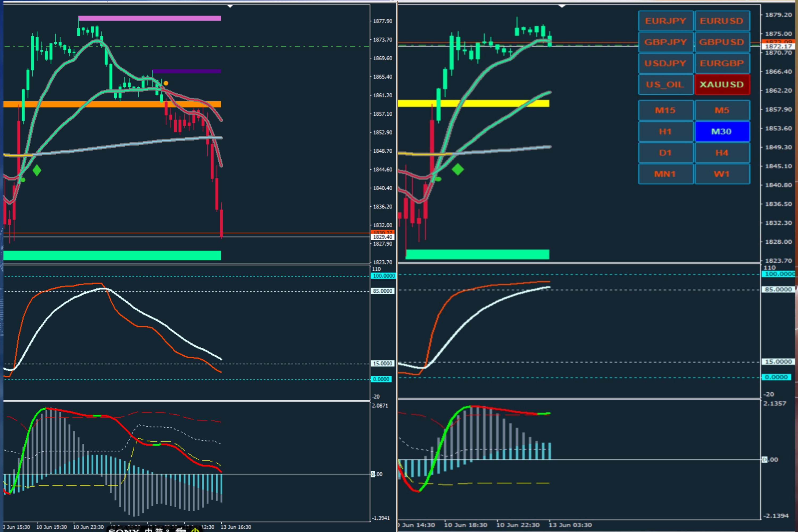
Task: Select the XAUUSD symbol button
Action: [722, 85]
